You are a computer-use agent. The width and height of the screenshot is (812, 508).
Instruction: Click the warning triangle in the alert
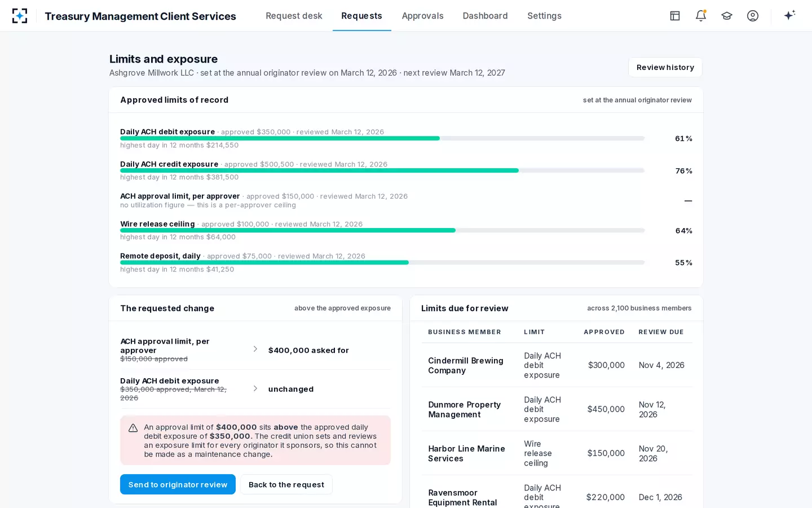(133, 428)
